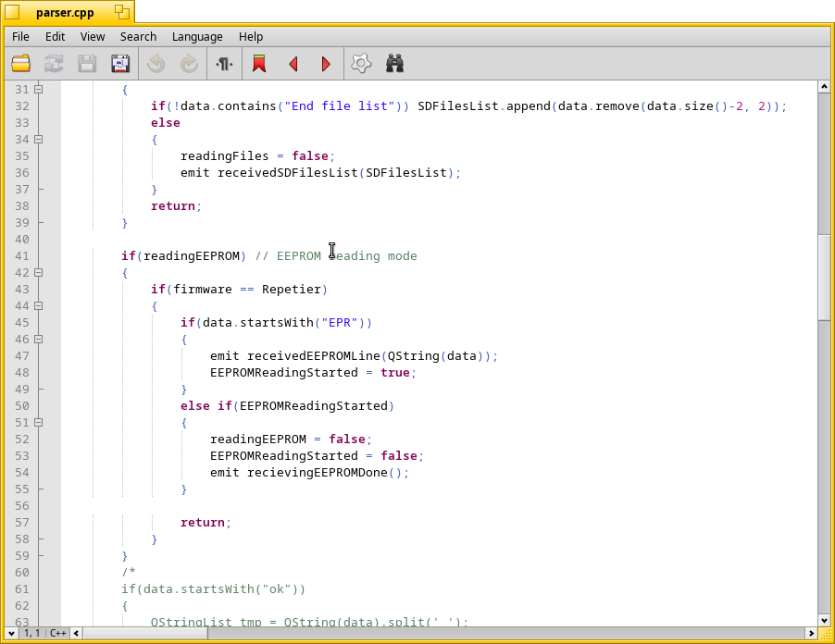
Task: Click the zoom icon on the parser.cpp tab
Action: (122, 12)
